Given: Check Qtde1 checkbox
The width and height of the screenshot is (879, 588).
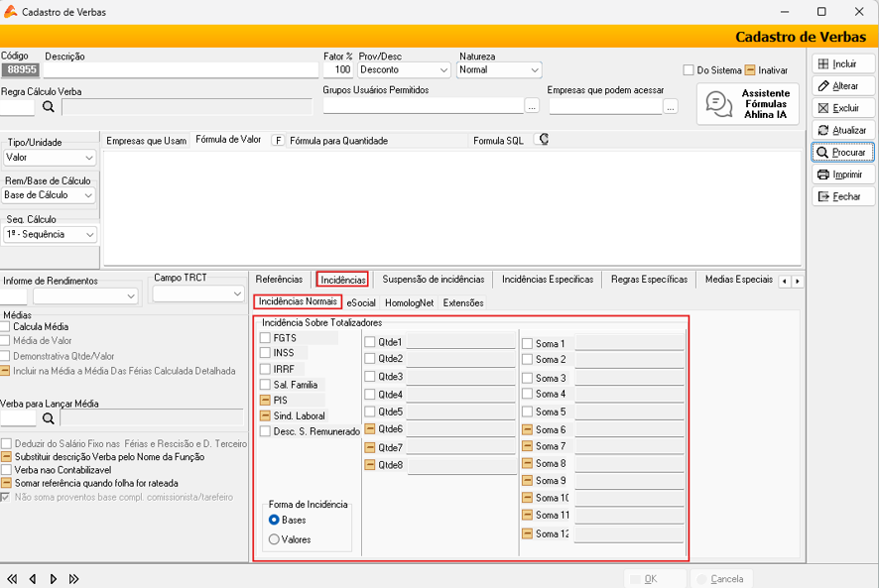Looking at the screenshot, I should click(x=370, y=342).
